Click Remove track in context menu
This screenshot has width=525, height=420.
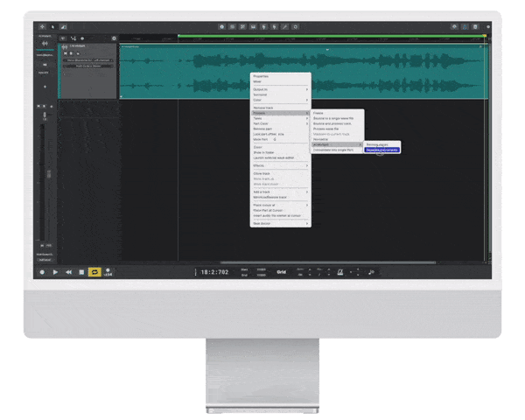click(x=263, y=107)
